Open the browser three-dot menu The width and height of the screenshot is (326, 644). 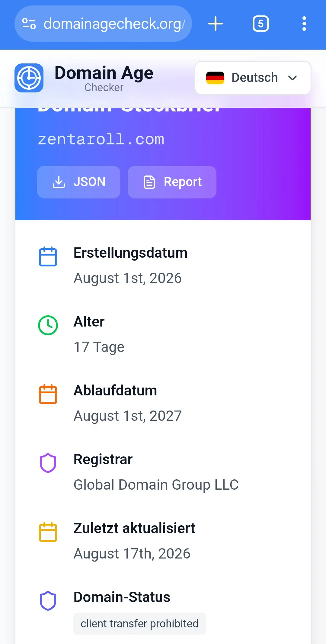[304, 24]
